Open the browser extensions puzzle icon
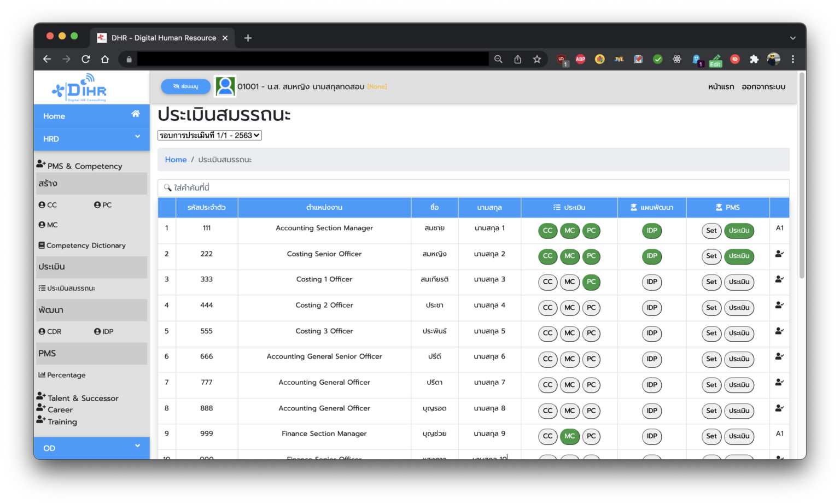840x504 pixels. point(754,59)
